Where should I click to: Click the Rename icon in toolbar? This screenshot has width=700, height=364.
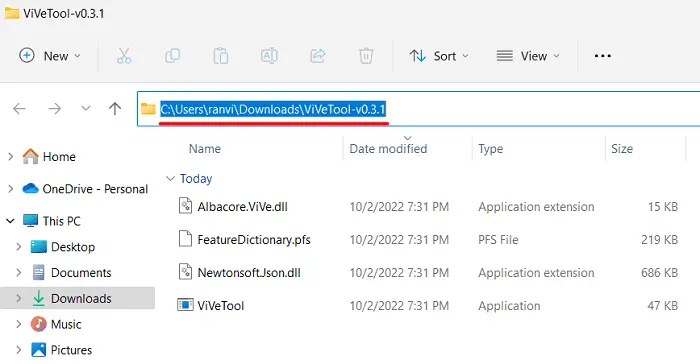pyautogui.click(x=269, y=56)
